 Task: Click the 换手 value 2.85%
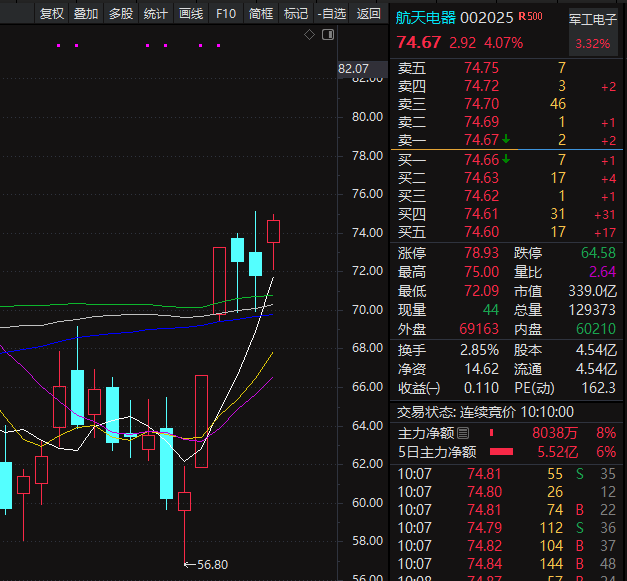pos(479,350)
